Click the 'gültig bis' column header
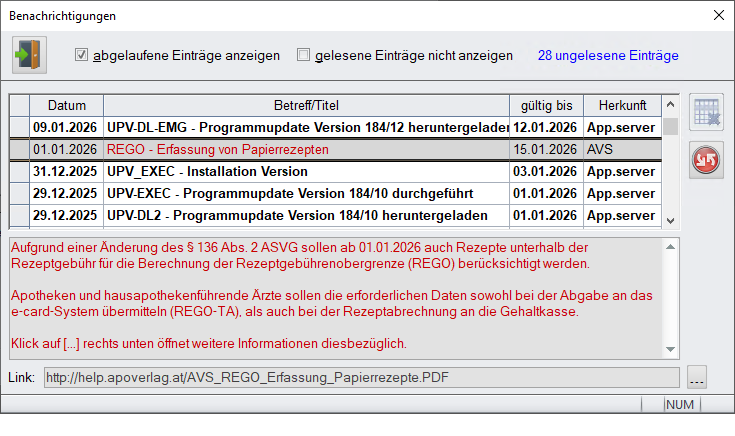735x436 pixels. [546, 105]
